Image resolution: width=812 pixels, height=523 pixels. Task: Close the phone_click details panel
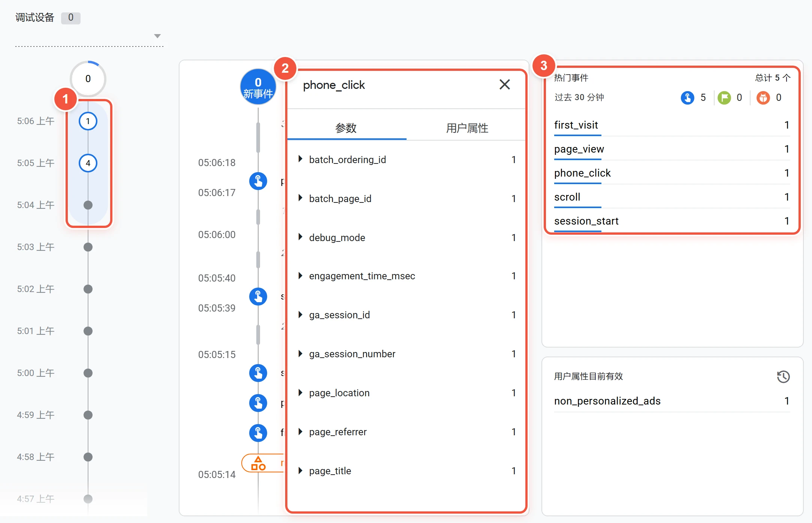tap(504, 85)
